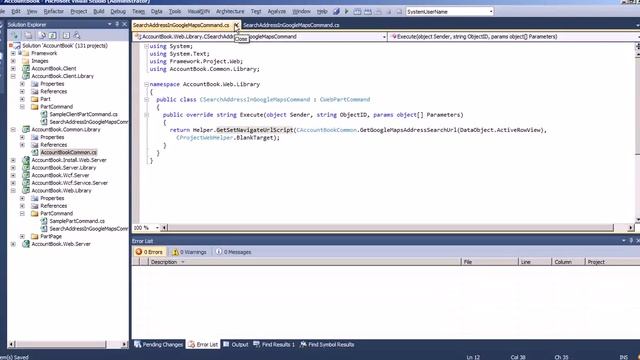Select AccountBook.Wcf.Service.Server project
Image resolution: width=640 pixels, height=360 pixels.
(69, 183)
